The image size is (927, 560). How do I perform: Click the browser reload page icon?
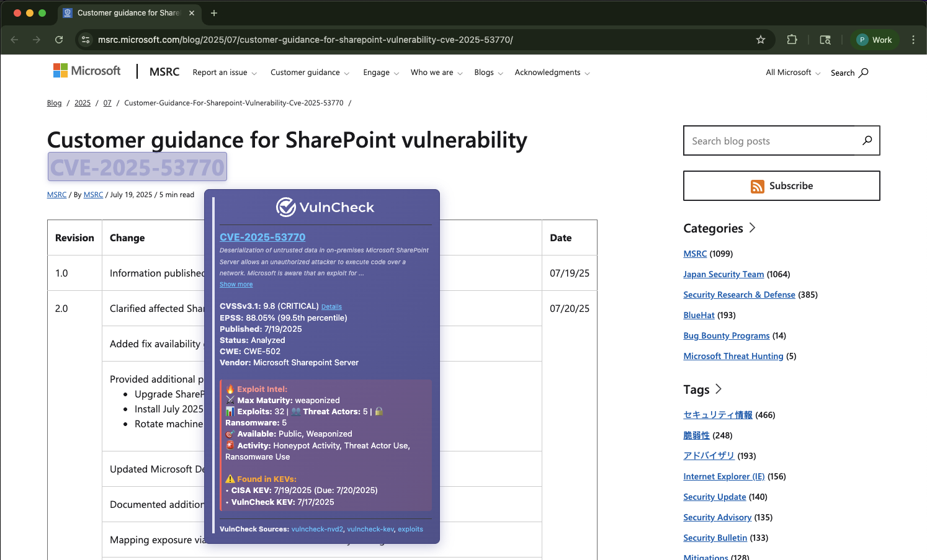click(x=59, y=40)
